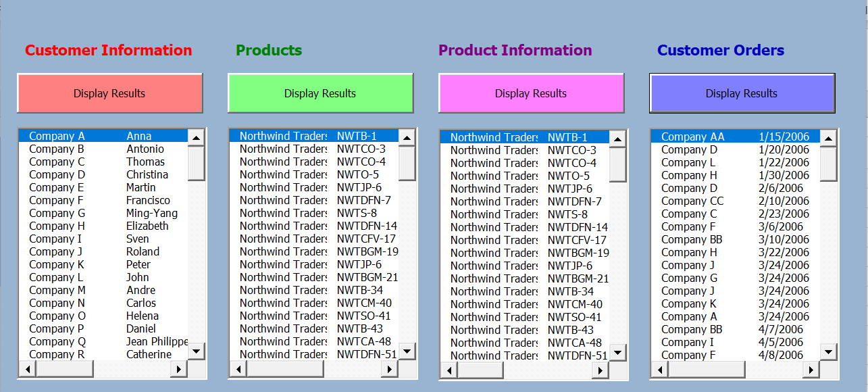Select NWTS-8 in the Products list

click(315, 213)
